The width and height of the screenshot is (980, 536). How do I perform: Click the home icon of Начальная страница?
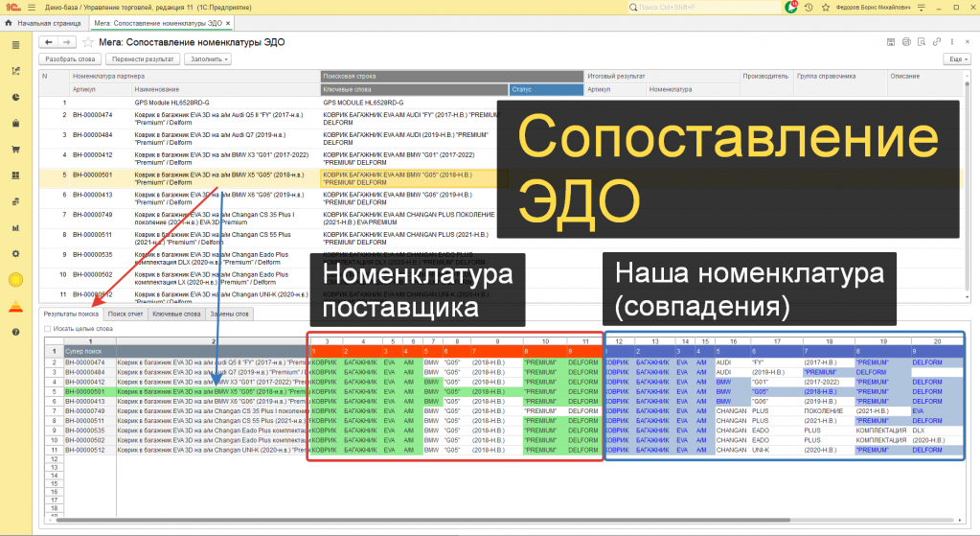coord(8,23)
